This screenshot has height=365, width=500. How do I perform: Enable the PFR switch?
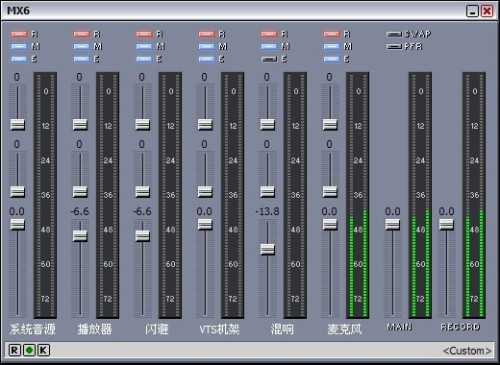[x=394, y=47]
